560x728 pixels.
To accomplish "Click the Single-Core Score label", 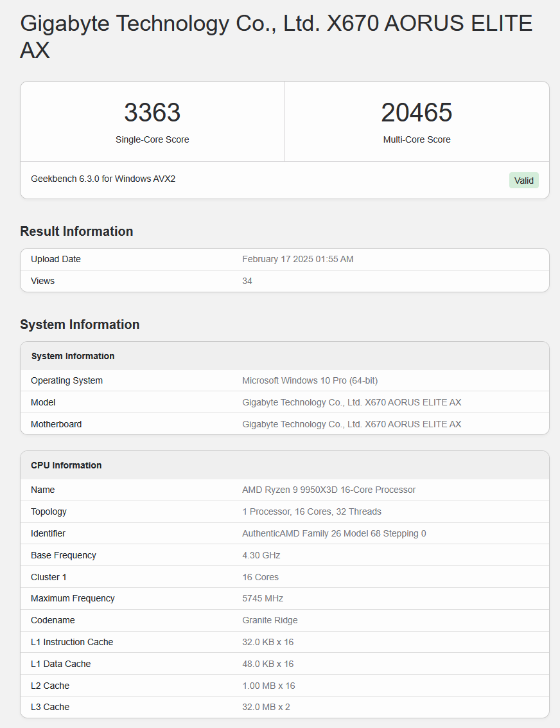I will [x=152, y=139].
